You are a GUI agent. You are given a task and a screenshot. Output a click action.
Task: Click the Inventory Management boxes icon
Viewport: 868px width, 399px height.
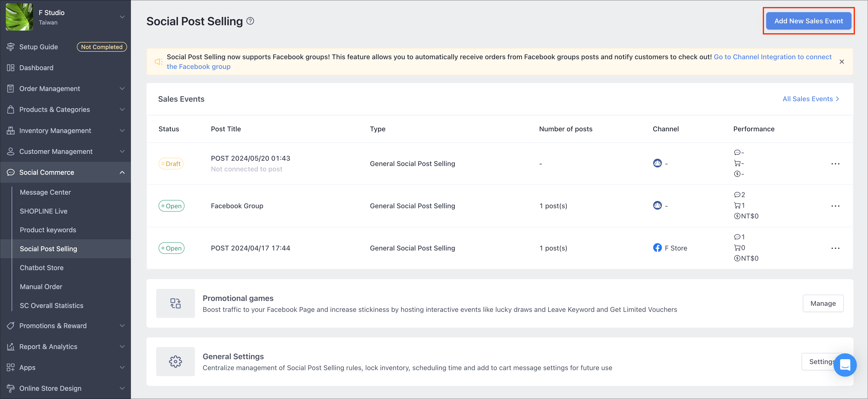click(x=11, y=131)
